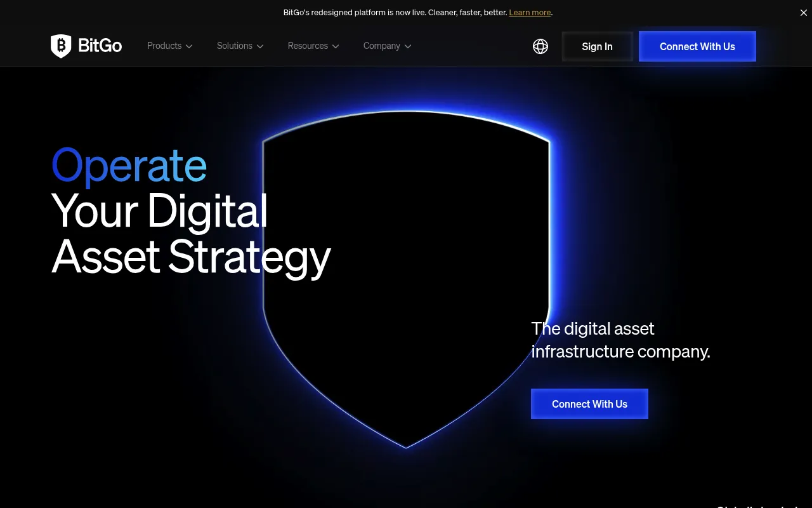Screen dimensions: 812x508
Task: Expand the Solutions menu
Action: 240,46
